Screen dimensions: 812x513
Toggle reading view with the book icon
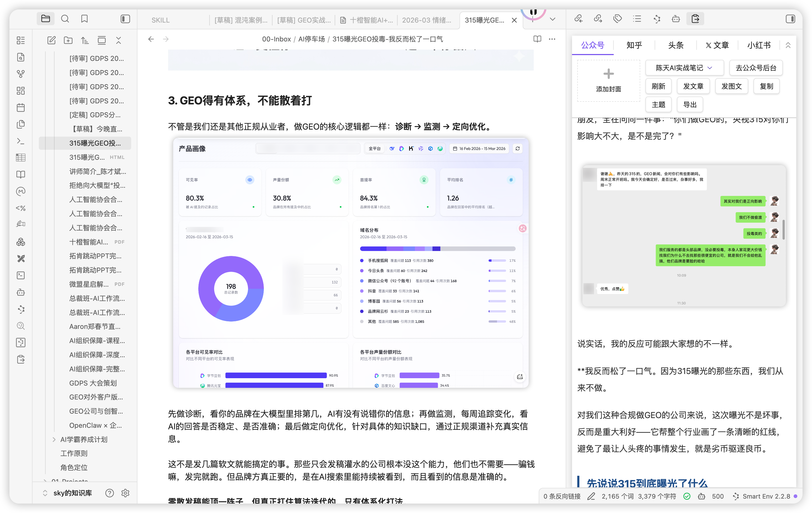pos(537,39)
